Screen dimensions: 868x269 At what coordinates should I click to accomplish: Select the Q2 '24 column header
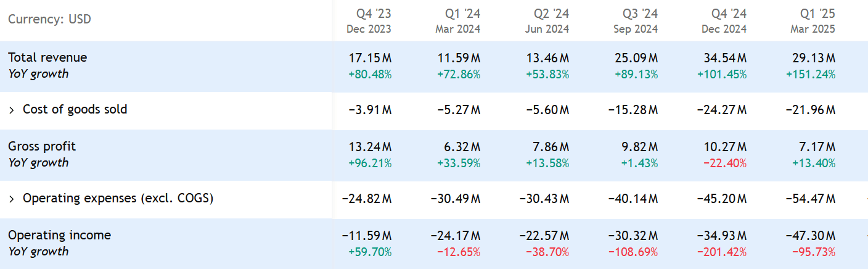551,13
